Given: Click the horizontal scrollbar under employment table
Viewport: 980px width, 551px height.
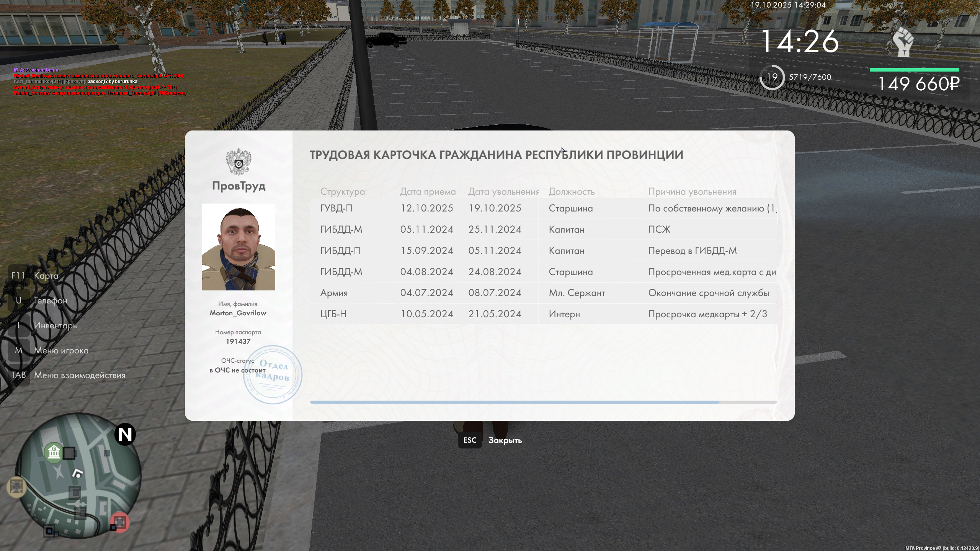Looking at the screenshot, I should [514, 402].
